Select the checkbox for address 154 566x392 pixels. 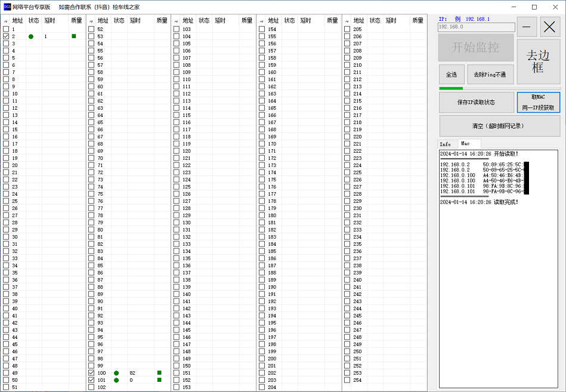click(x=262, y=29)
